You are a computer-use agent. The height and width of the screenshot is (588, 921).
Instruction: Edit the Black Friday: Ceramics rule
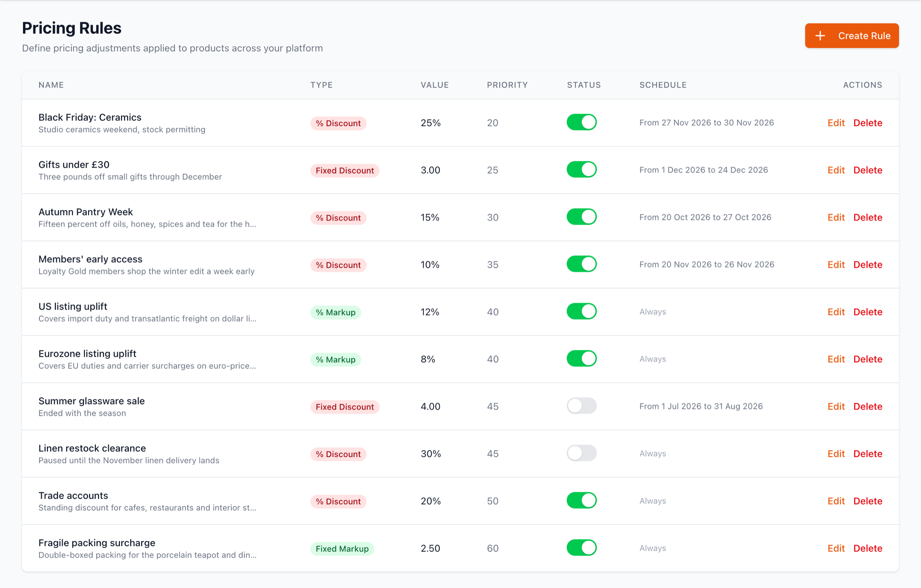tap(836, 123)
